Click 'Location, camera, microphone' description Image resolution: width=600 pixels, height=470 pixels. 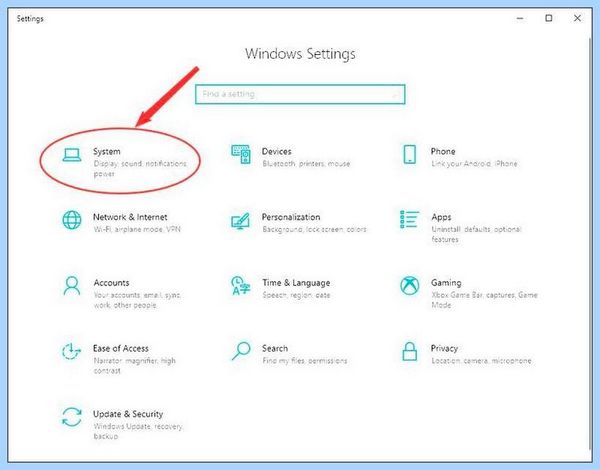481,361
